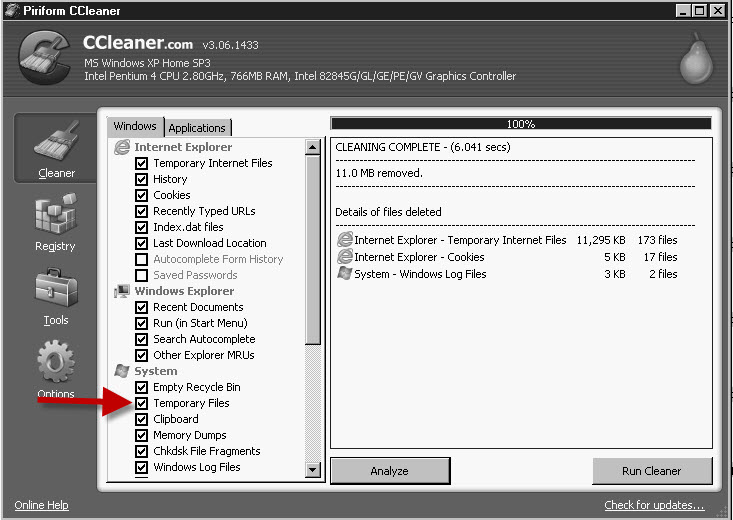Click the list scrollbar up arrow
This screenshot has height=520, width=733.
312,147
